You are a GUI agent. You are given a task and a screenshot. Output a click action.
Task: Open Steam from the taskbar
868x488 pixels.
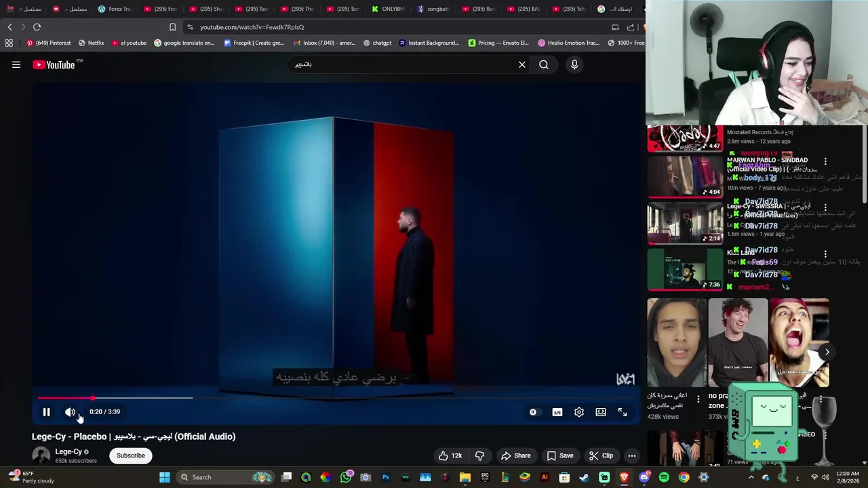click(x=584, y=477)
